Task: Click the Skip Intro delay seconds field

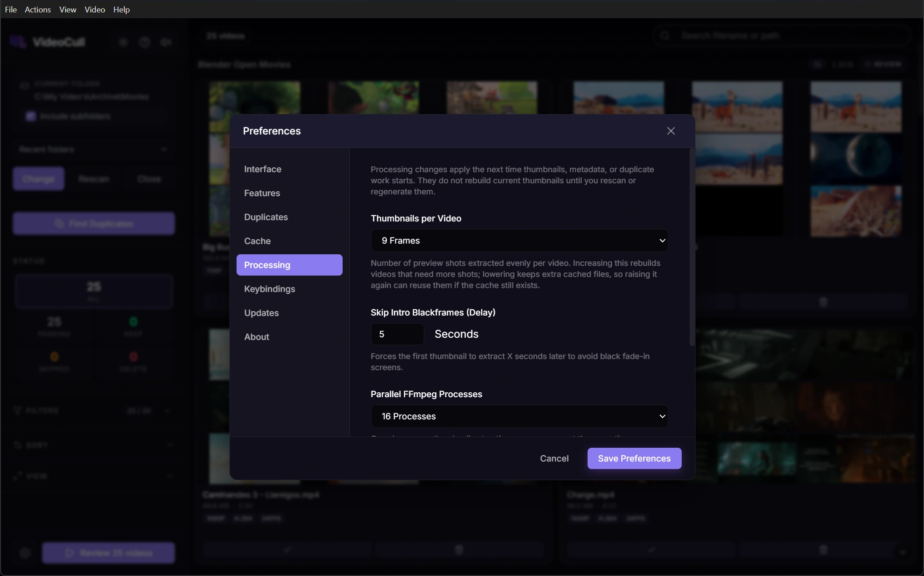Action: [397, 334]
